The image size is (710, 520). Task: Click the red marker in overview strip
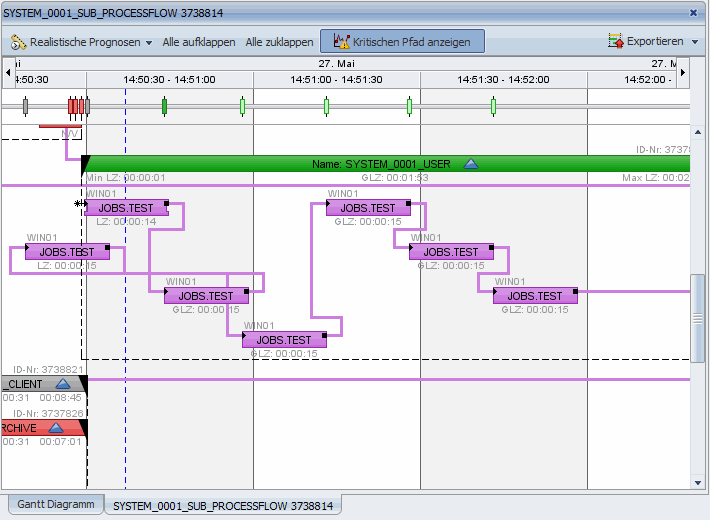click(74, 106)
